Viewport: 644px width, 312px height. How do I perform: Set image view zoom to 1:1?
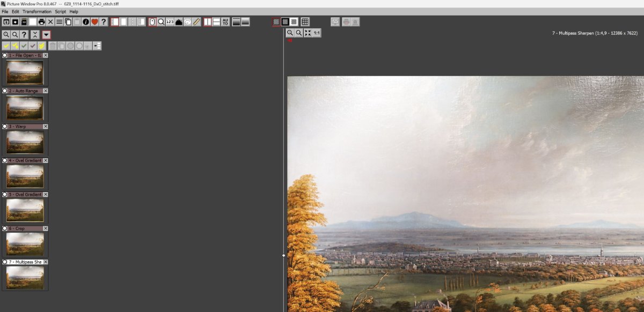317,33
